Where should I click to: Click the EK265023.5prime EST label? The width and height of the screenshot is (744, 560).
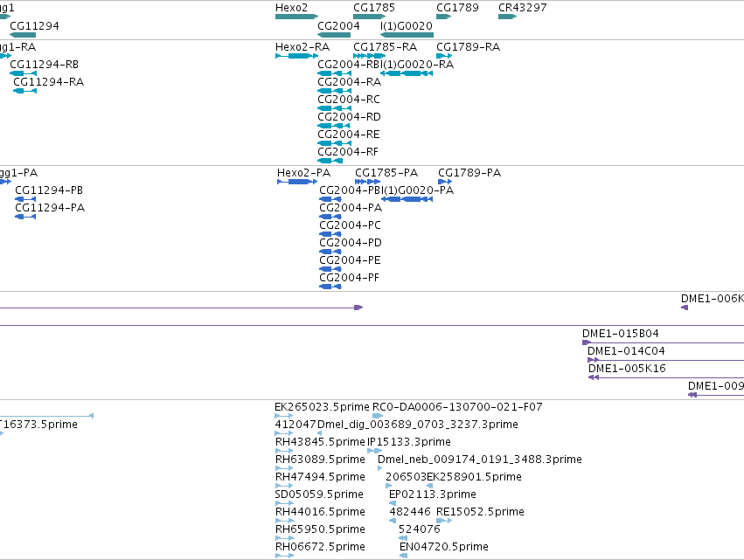(322, 407)
